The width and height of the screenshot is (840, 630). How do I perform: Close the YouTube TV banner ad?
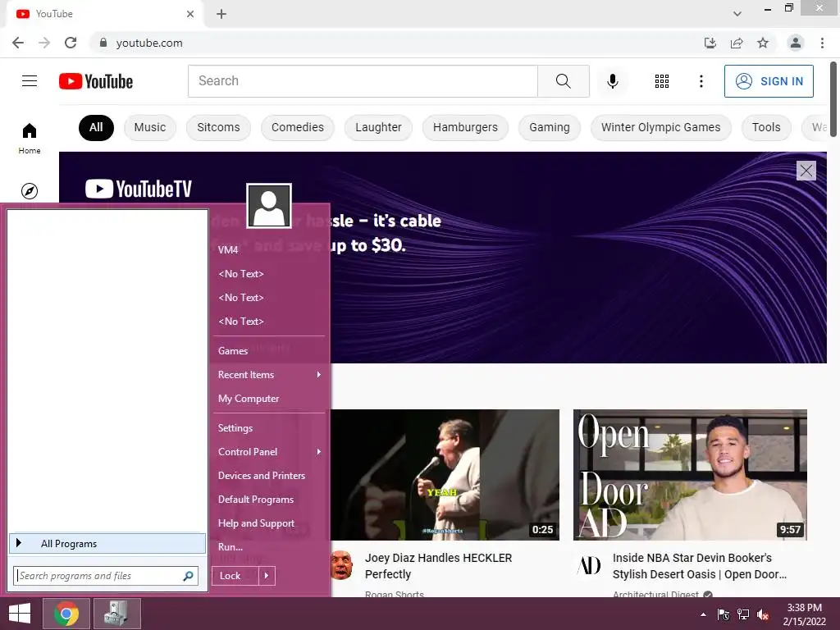tap(806, 171)
